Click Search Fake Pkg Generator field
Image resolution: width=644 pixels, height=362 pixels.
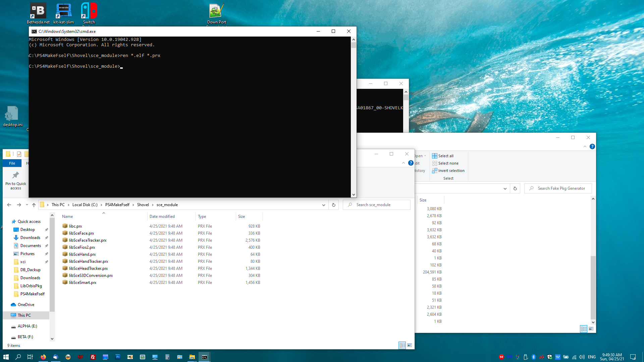coord(558,188)
